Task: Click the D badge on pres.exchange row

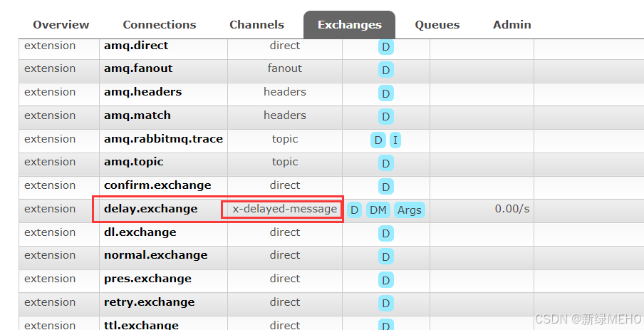Action: pyautogui.click(x=385, y=281)
